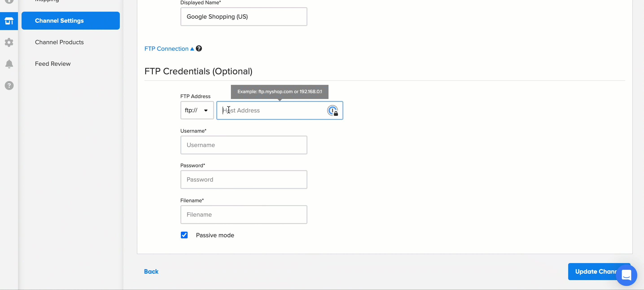Viewport: 644px width, 290px height.
Task: Click the Back link
Action: click(151, 272)
